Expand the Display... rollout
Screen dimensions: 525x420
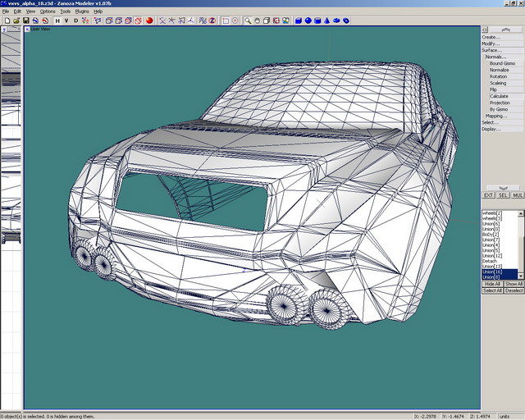click(x=491, y=129)
